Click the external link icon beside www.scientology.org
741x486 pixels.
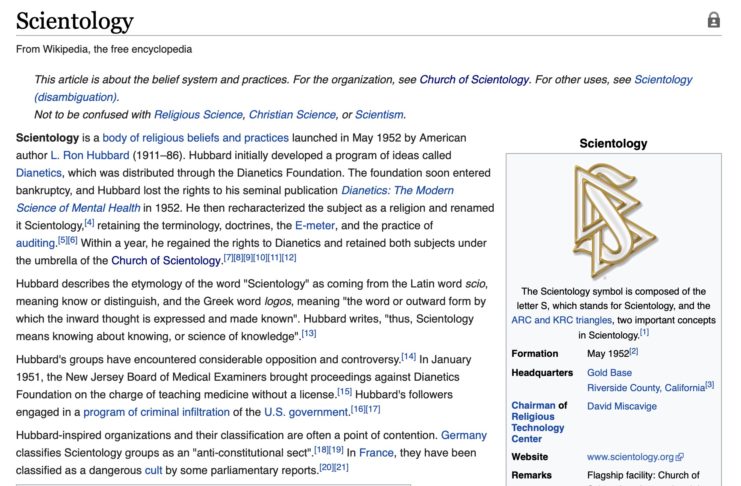(x=680, y=457)
